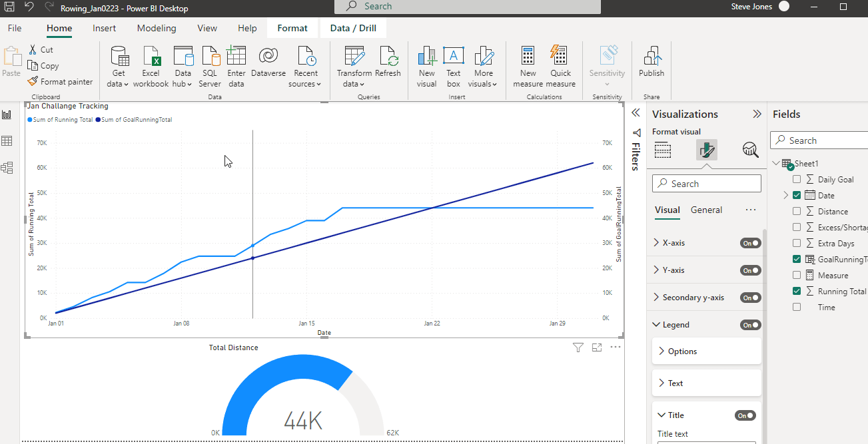Switch to Data view in left sidebar

[x=7, y=141]
